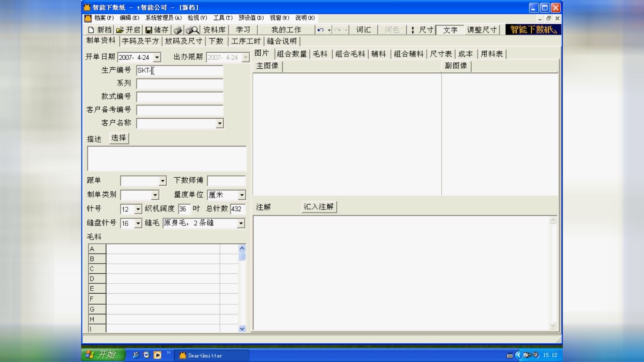Create a new file with 新档
The height and width of the screenshot is (362, 644).
click(99, 30)
